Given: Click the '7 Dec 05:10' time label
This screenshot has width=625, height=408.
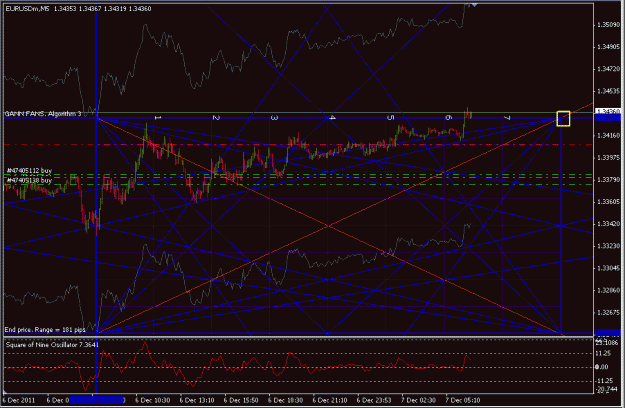Looking at the screenshot, I should (x=462, y=400).
